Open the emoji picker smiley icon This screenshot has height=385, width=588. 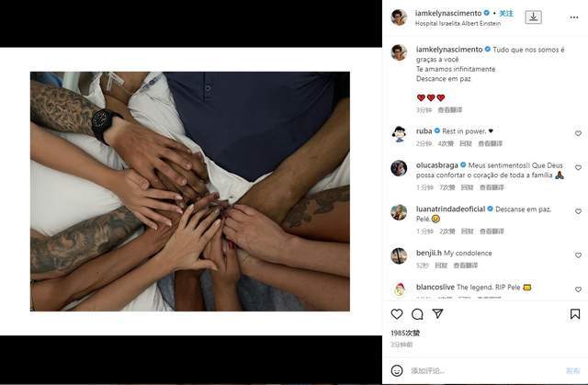397,370
